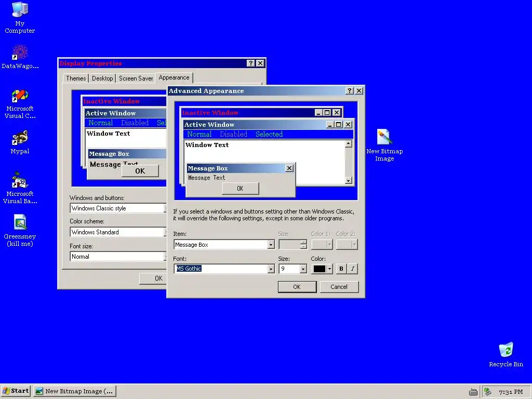Image resolution: width=532 pixels, height=399 pixels.
Task: Click help button in Advanced Appearance title bar
Action: tap(350, 90)
